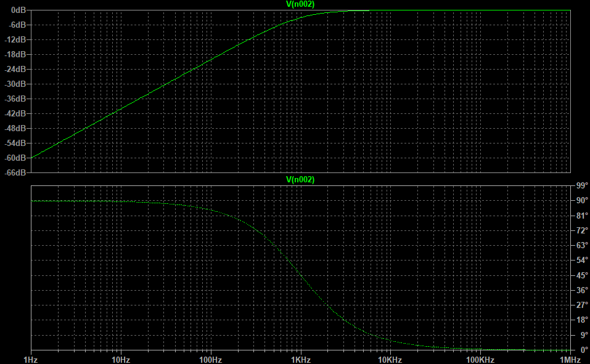Click the 100Hz frequency axis label
Image resolution: width=590 pixels, height=364 pixels.
211,359
